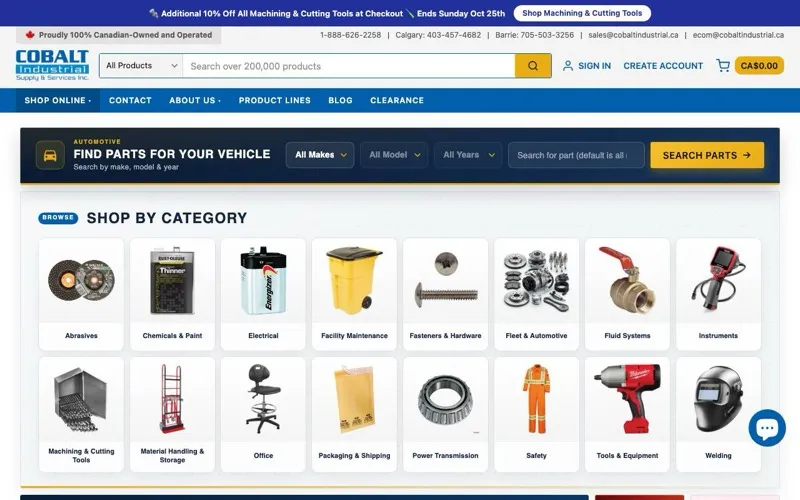
Task: Open Fleet & Automotive parts image
Action: pos(536,280)
